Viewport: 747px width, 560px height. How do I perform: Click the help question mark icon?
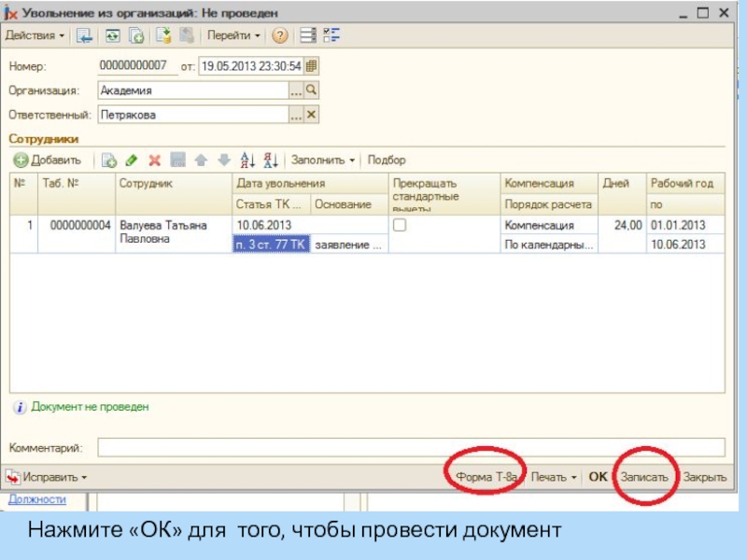coord(278,35)
